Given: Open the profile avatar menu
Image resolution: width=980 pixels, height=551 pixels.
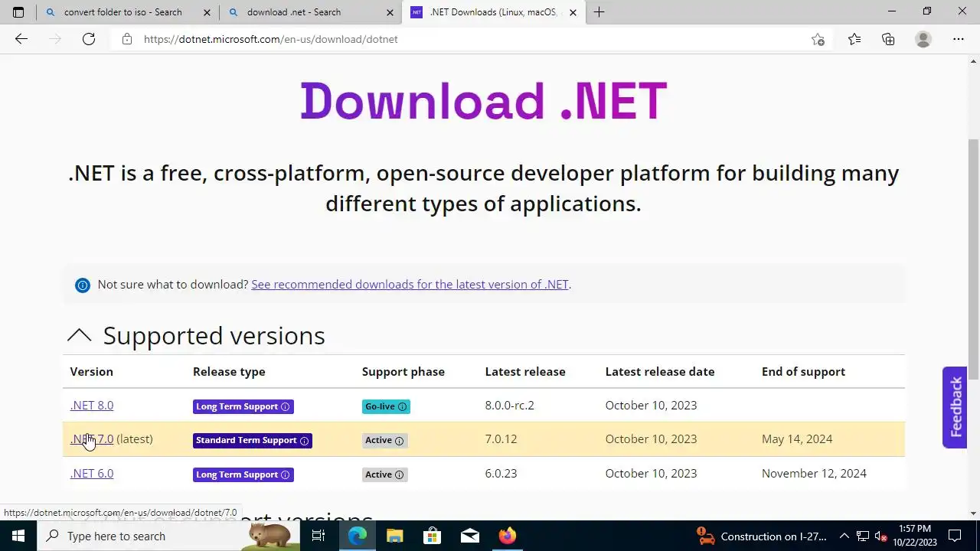Looking at the screenshot, I should tap(923, 39).
